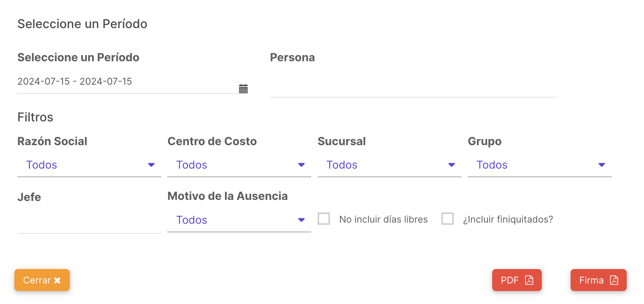Check the ¿Incluir finiquitados? box
Image resolution: width=644 pixels, height=304 pixels.
tap(448, 219)
